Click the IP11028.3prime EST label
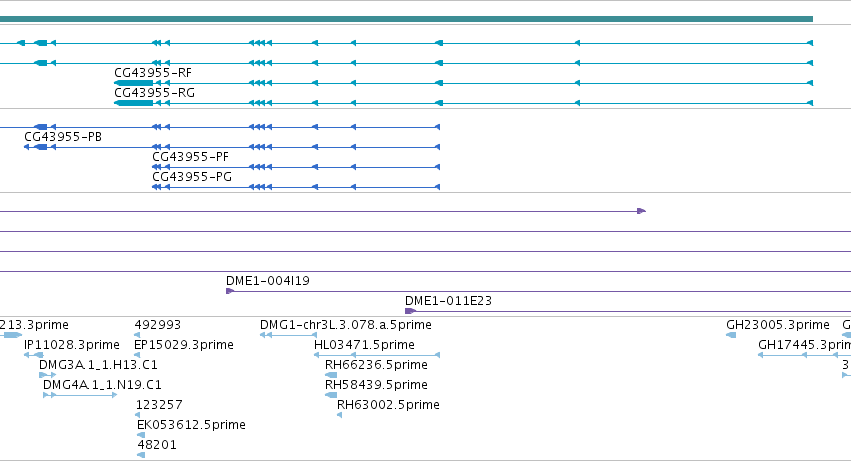 [x=72, y=345]
